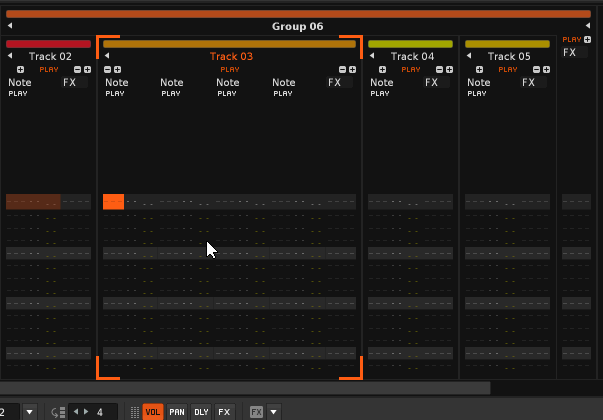This screenshot has width=603, height=420.
Task: Click the red color bar above Track 02
Action: [x=48, y=44]
